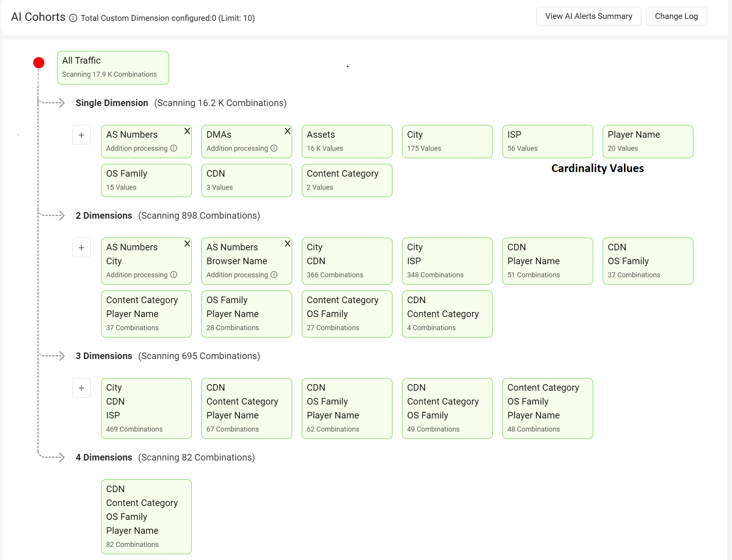732x560 pixels.
Task: Click the red root node dot
Action: click(39, 62)
